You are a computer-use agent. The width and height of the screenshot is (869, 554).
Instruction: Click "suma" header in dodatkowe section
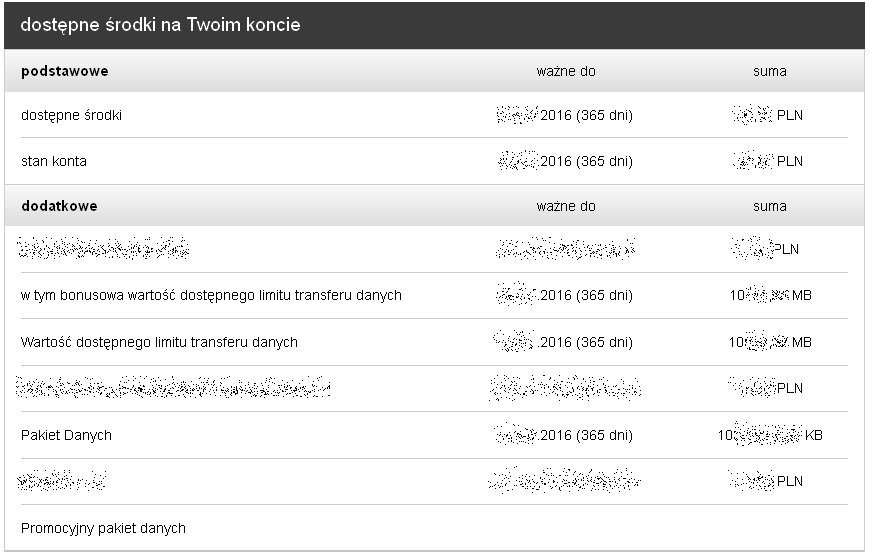coord(770,207)
